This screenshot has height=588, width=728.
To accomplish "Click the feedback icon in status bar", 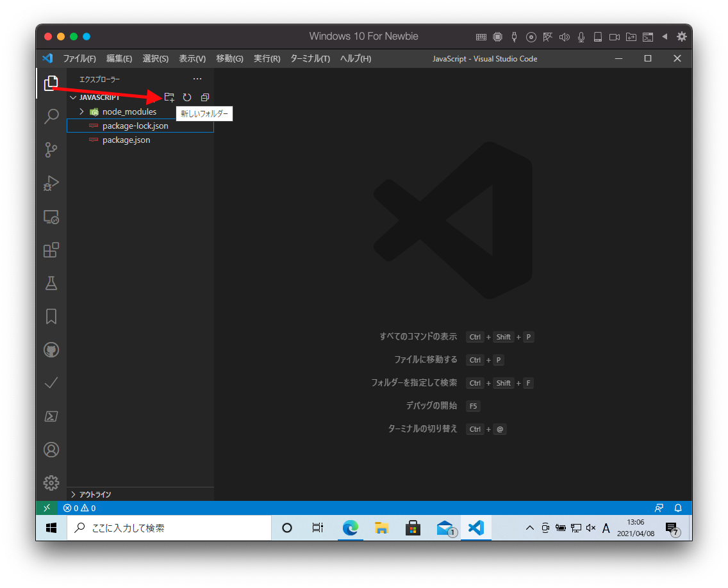I will click(x=658, y=508).
